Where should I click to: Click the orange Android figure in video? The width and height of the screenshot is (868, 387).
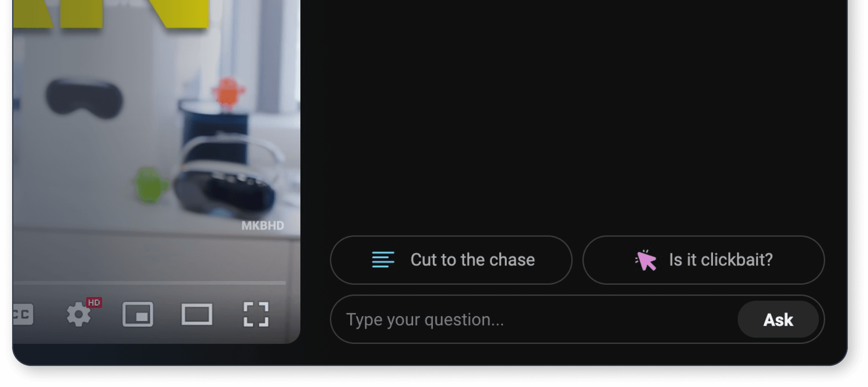pyautogui.click(x=228, y=93)
